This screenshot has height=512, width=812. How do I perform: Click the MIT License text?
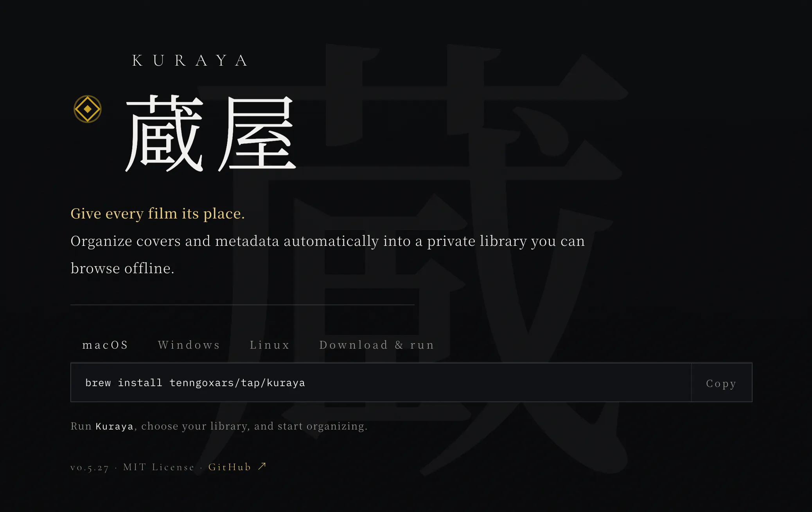(x=159, y=467)
